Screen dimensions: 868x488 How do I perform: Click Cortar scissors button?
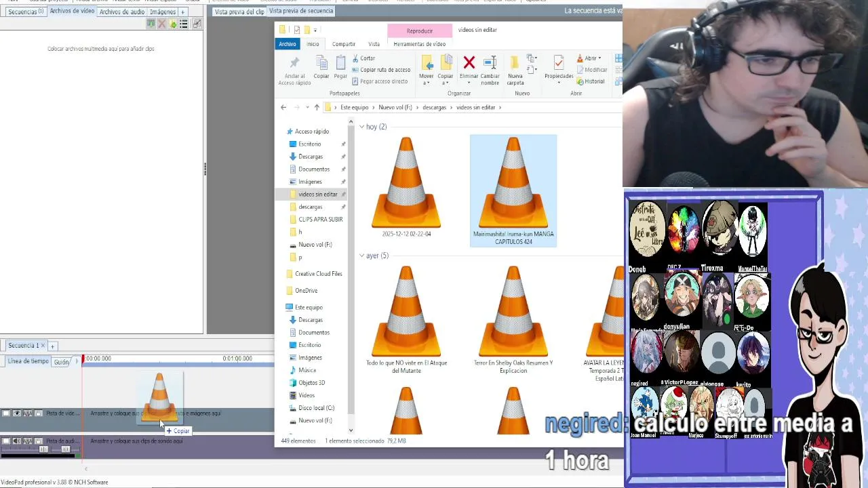[x=364, y=58]
